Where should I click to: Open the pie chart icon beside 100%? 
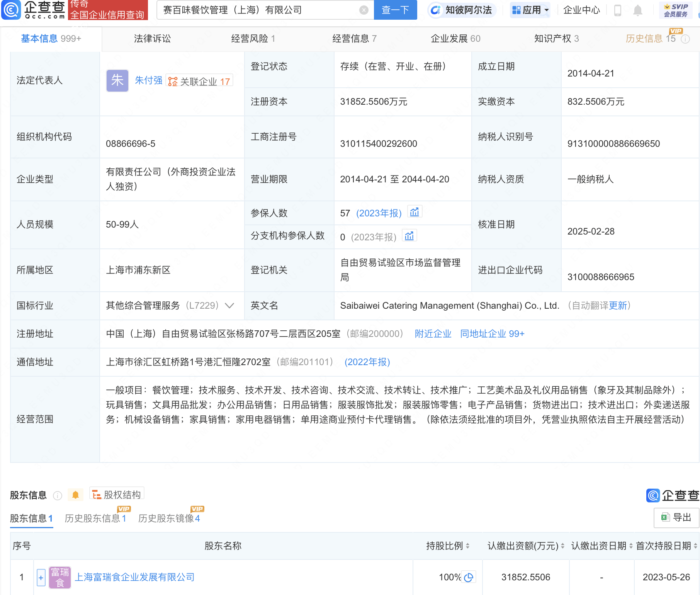pyautogui.click(x=469, y=577)
